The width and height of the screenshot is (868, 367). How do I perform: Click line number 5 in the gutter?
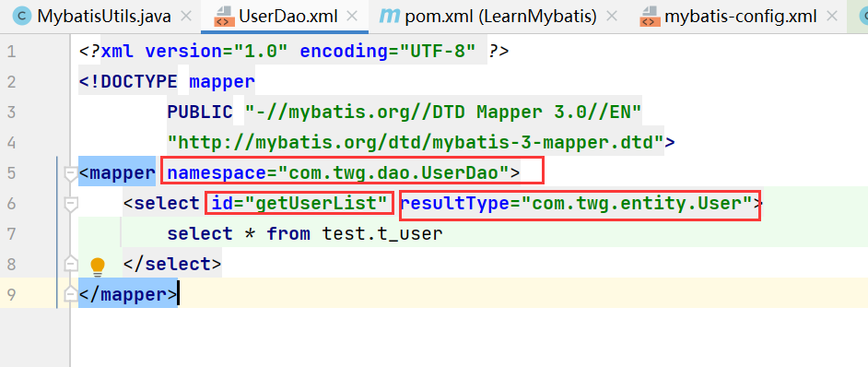tap(12, 173)
